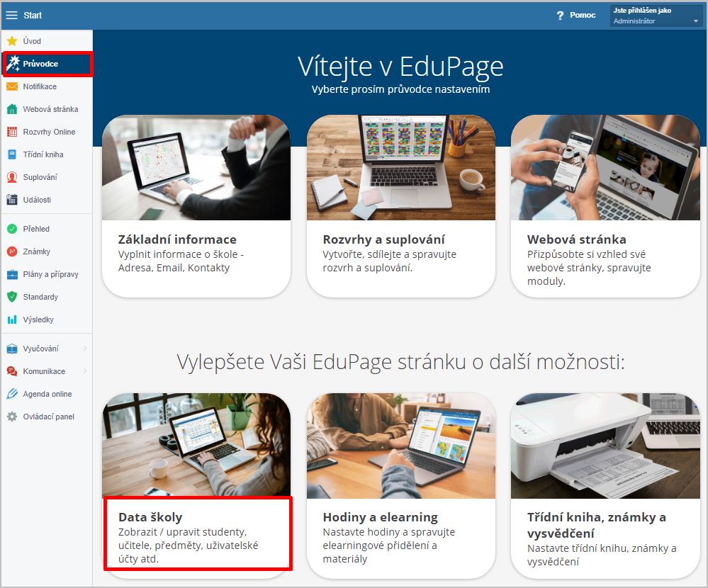This screenshot has height=588, width=708.
Task: Click the Plány a přípravy briefcase icon
Action: (12, 274)
